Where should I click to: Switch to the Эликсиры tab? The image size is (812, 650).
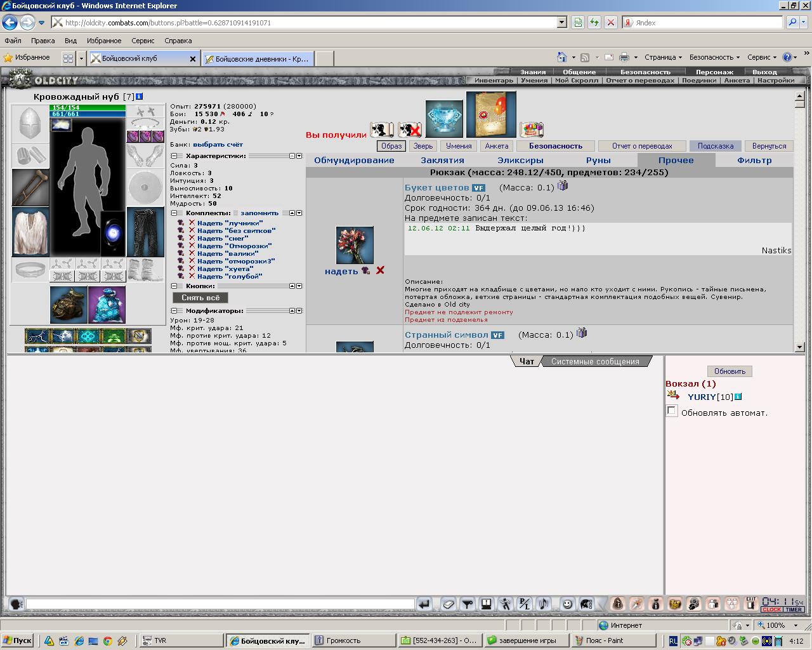point(520,161)
